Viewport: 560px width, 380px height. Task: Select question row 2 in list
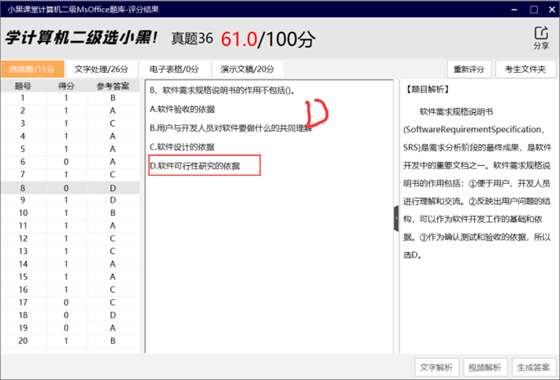point(70,111)
